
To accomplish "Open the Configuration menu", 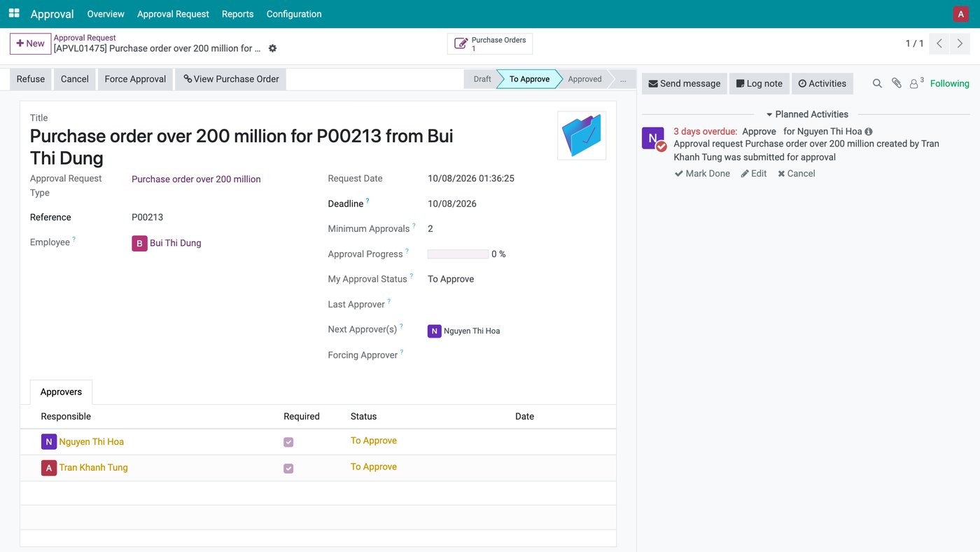I will [294, 14].
